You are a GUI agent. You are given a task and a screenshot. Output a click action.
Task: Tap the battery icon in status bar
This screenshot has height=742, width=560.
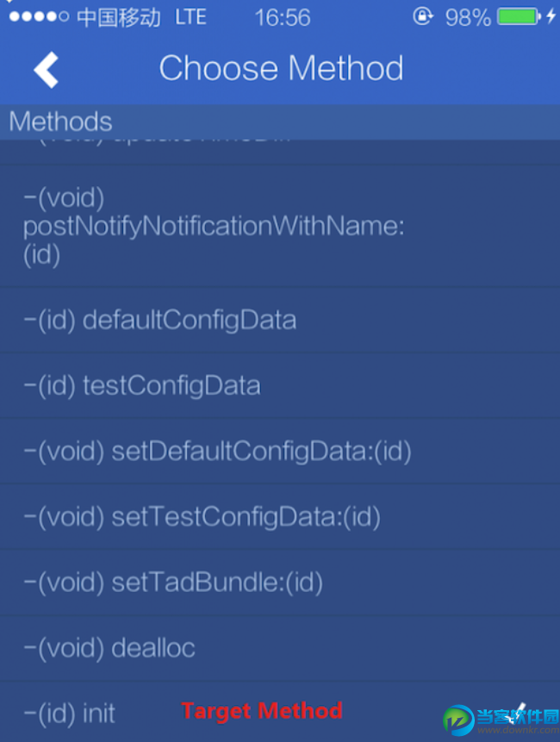(519, 17)
